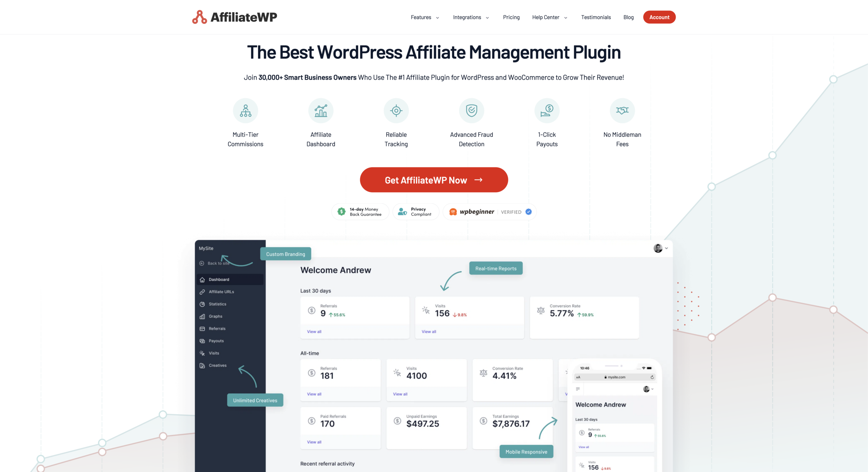
Task: Click the Dashboard sidebar icon
Action: [x=202, y=279]
